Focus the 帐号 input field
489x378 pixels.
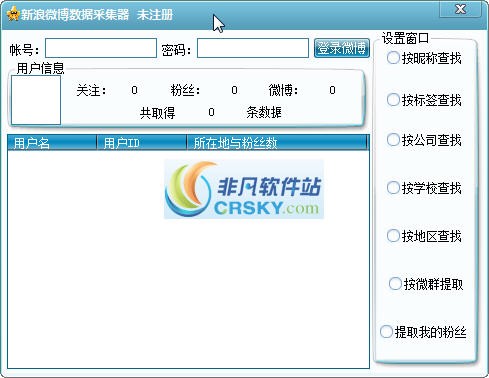pyautogui.click(x=101, y=48)
